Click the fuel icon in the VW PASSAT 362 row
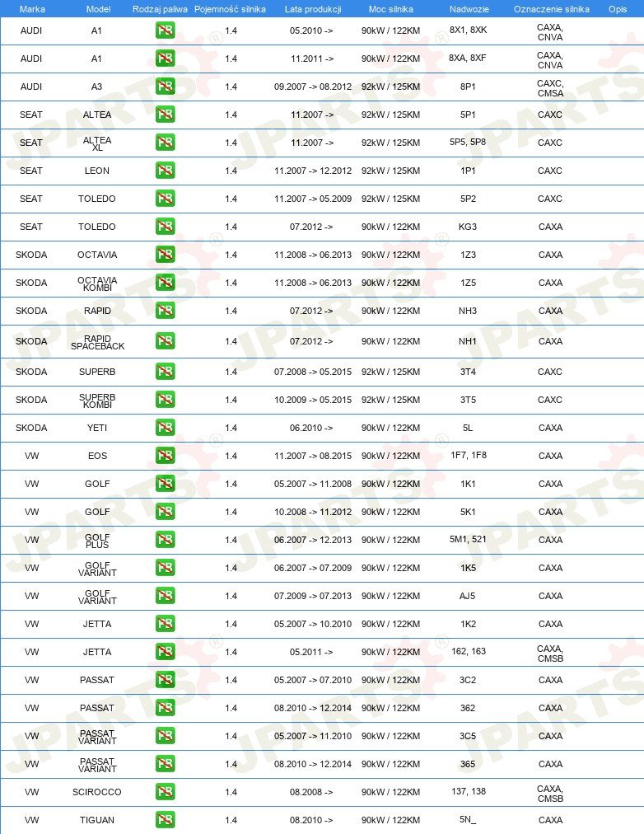 (x=166, y=707)
